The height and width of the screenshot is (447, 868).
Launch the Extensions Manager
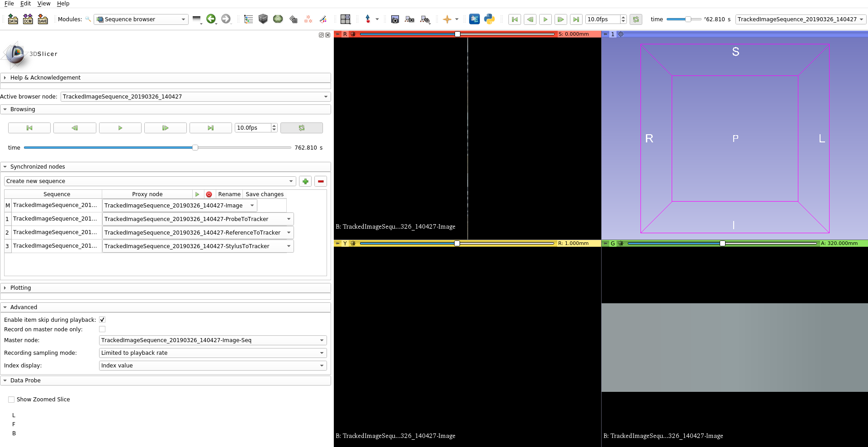point(474,19)
